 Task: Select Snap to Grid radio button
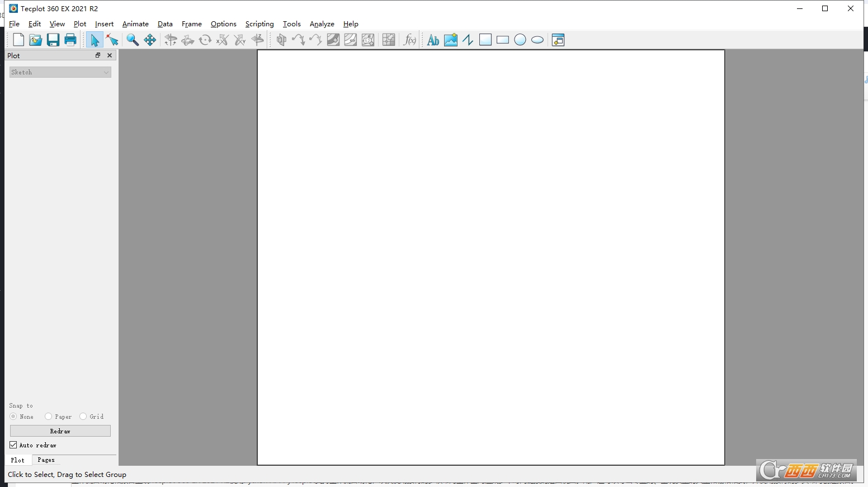(x=83, y=417)
